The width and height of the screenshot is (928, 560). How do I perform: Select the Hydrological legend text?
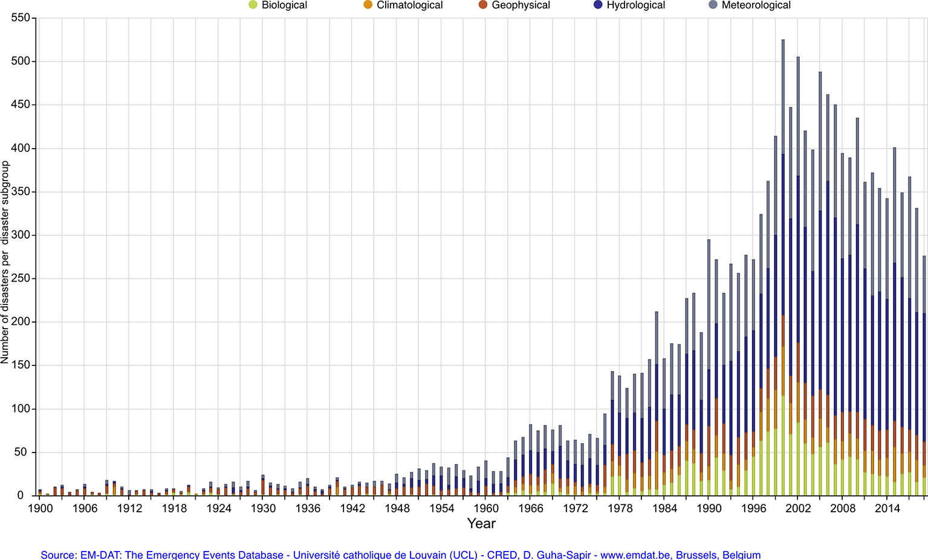pos(635,5)
